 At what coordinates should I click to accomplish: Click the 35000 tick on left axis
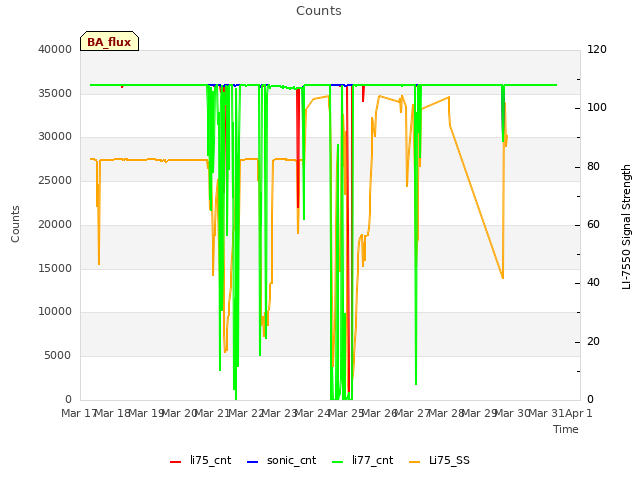click(x=55, y=93)
